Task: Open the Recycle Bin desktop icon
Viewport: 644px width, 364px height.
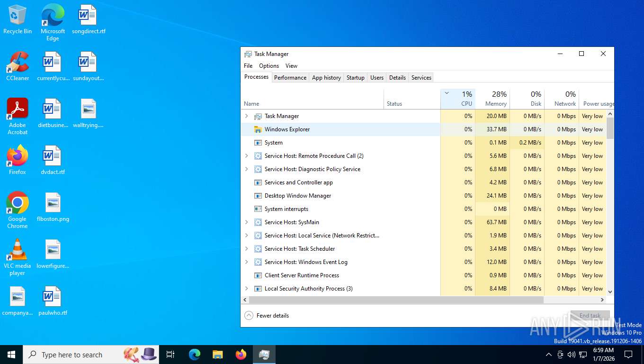Action: coord(18,20)
